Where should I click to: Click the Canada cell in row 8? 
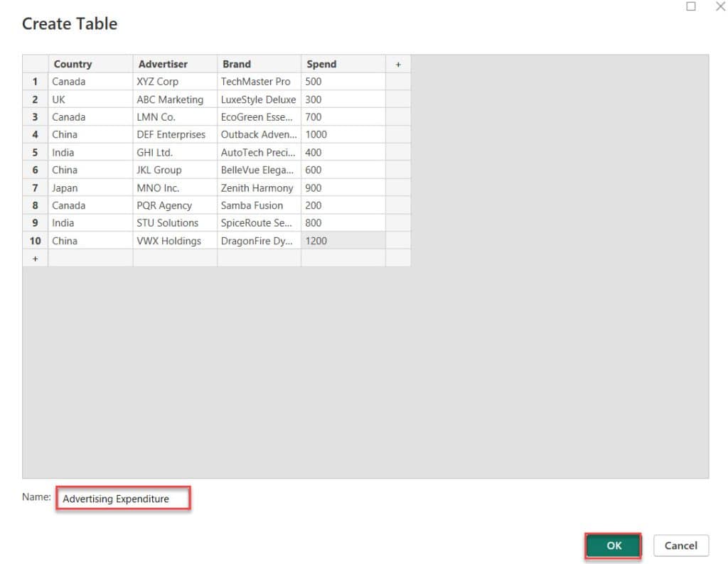(90, 205)
